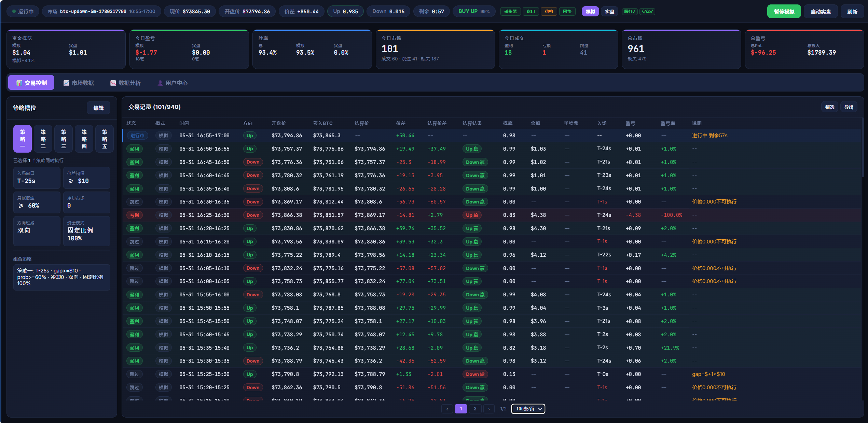This screenshot has width=868, height=423.
Task: Click the Up 0.985 probability pill
Action: click(x=346, y=11)
